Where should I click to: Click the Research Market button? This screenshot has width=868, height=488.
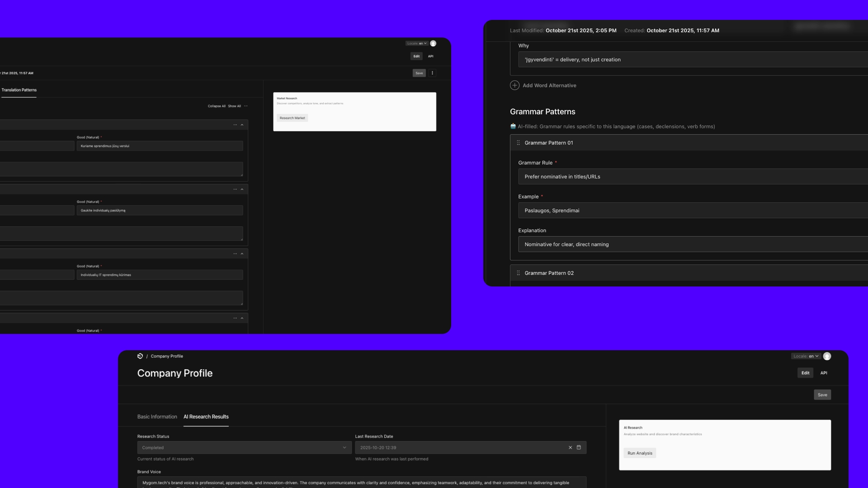[292, 118]
